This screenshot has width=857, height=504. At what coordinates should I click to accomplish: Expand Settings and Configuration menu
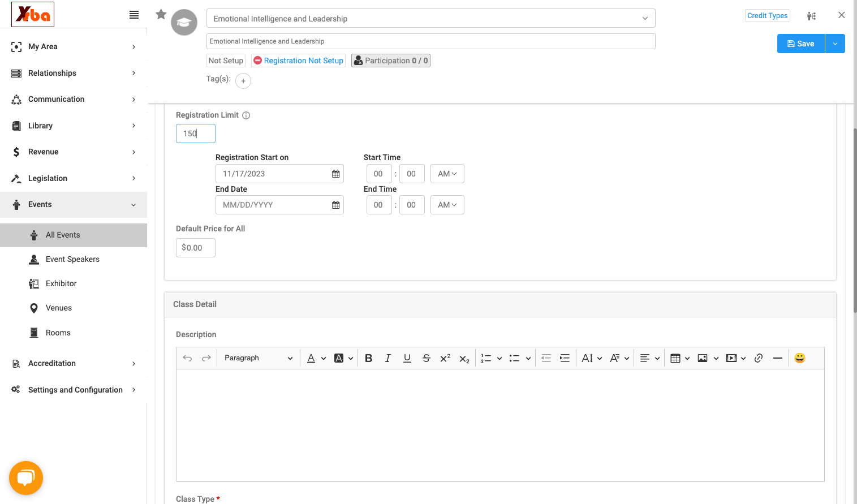[74, 390]
